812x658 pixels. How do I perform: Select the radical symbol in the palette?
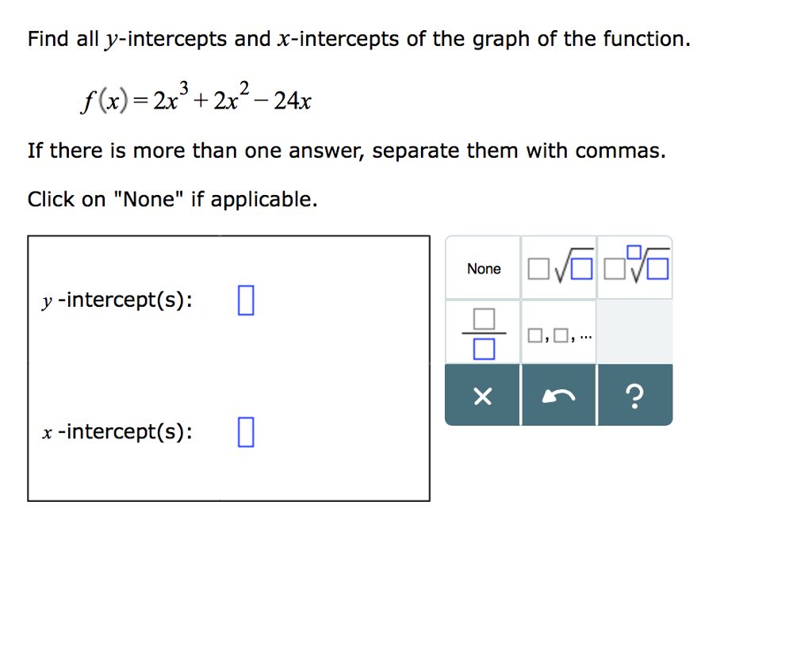[x=561, y=268]
